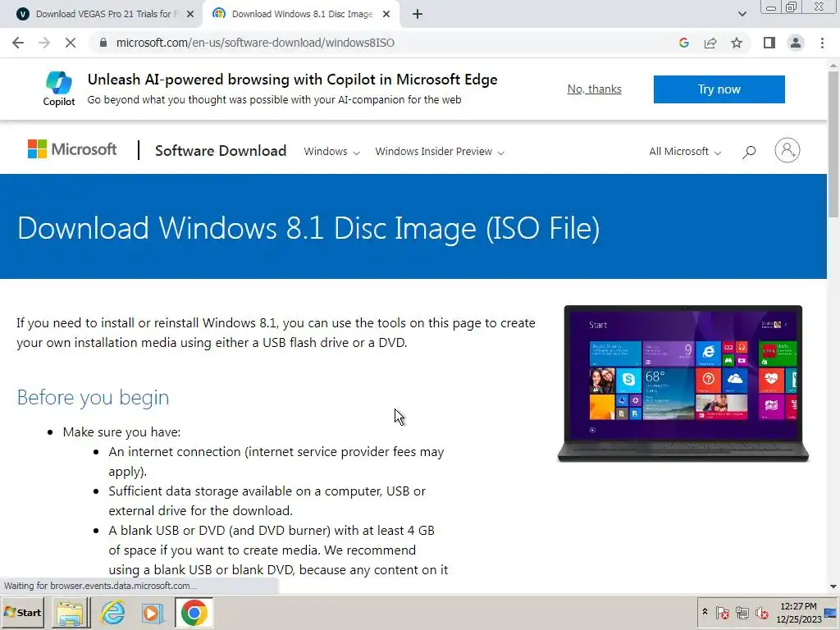The width and height of the screenshot is (840, 630).
Task: Open the Chrome three-dot menu
Action: click(822, 43)
